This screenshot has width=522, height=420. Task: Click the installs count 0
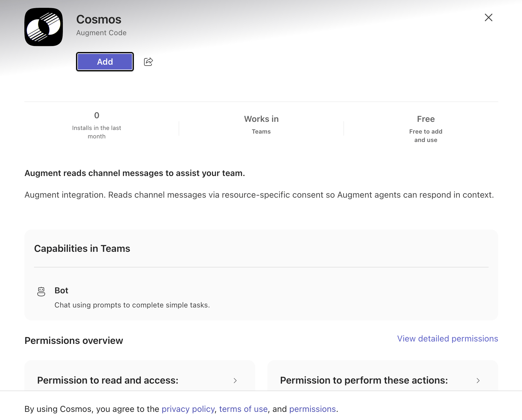97,115
